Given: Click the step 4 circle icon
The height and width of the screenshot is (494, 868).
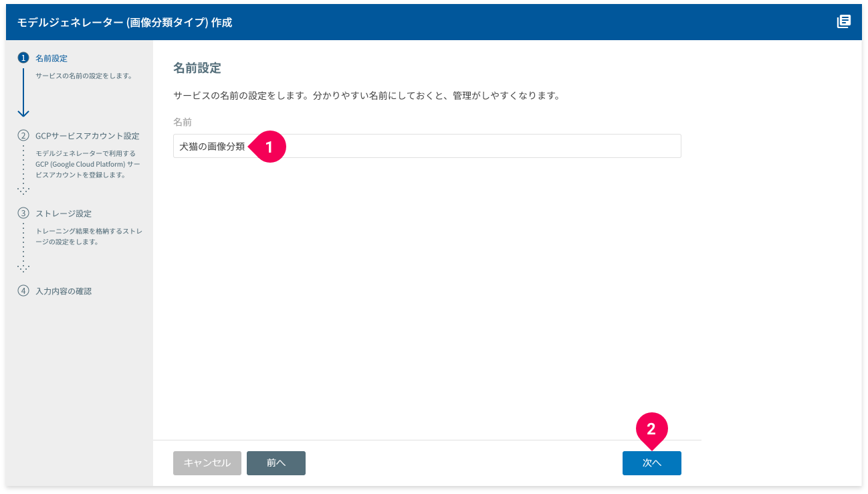Looking at the screenshot, I should click(x=23, y=291).
